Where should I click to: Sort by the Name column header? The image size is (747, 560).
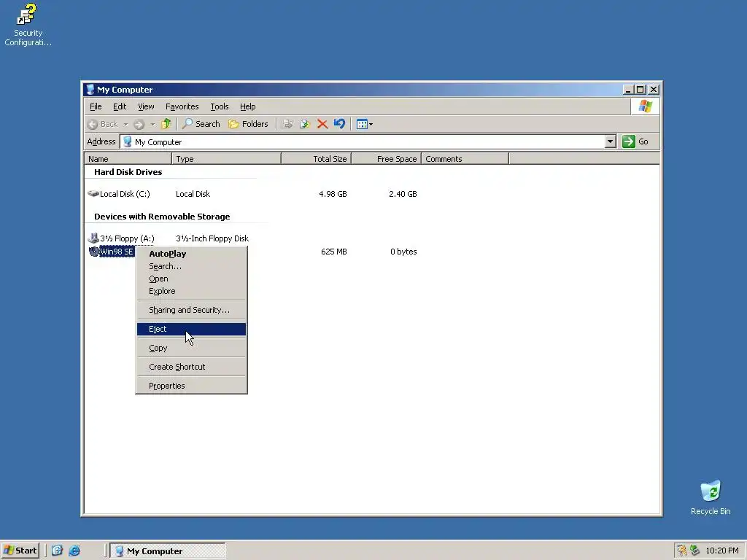[128, 158]
